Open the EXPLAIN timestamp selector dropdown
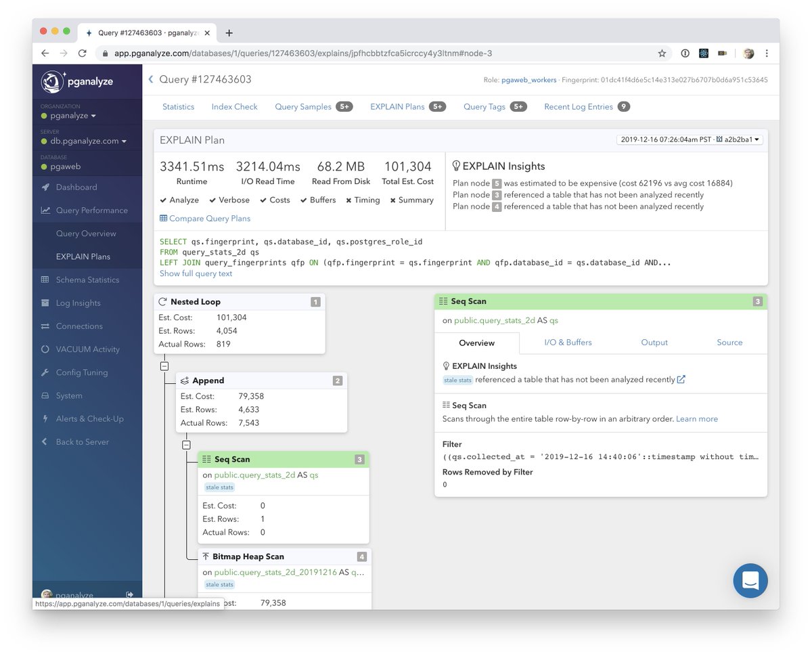812x656 pixels. point(690,139)
